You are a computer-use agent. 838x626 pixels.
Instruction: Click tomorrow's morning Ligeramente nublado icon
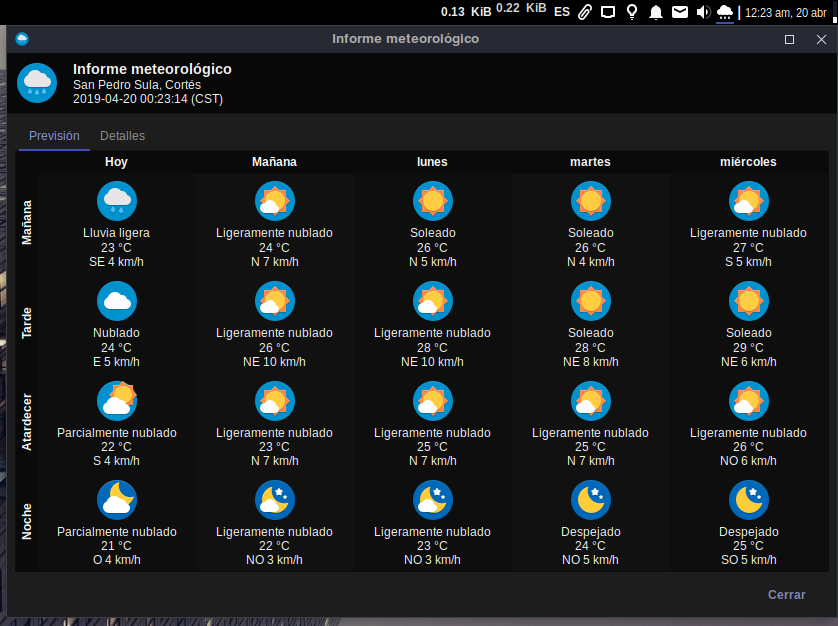[275, 201]
